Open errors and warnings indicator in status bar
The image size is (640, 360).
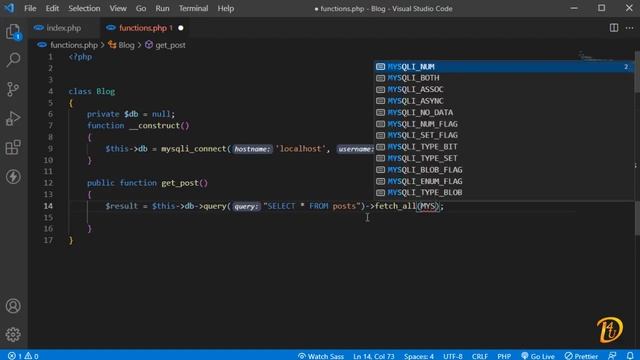click(23, 356)
